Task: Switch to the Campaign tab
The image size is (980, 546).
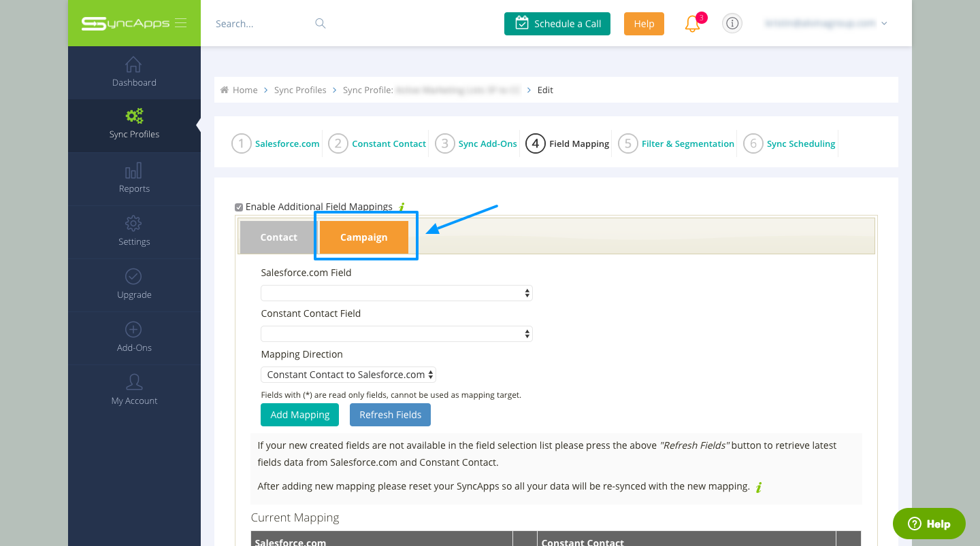Action: 364,237
